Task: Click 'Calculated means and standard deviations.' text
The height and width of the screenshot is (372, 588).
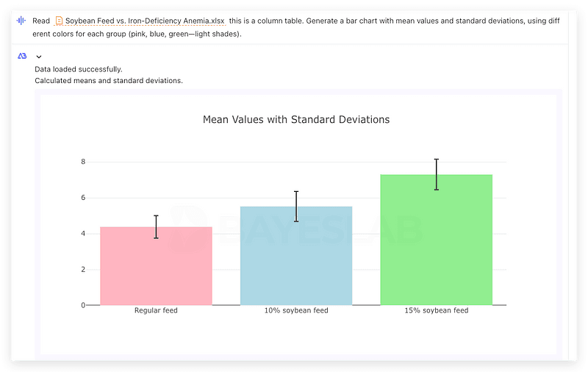Action: point(109,81)
